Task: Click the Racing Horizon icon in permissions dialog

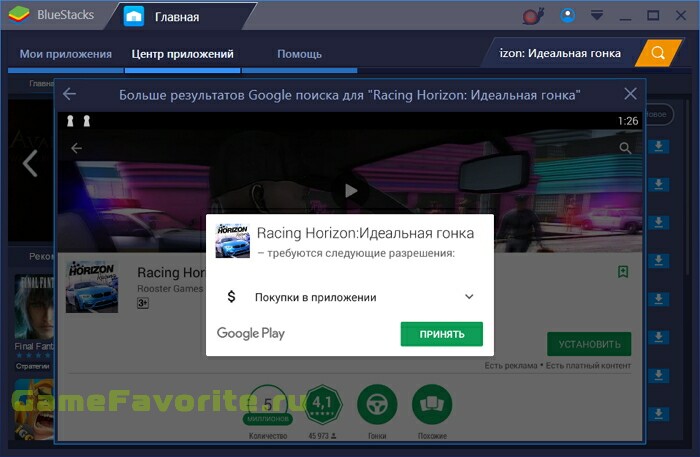Action: (233, 241)
